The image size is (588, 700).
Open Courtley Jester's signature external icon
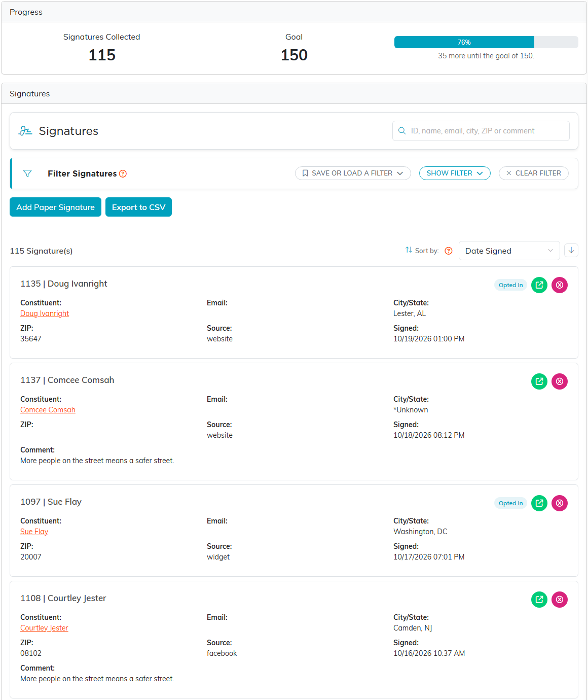point(539,600)
